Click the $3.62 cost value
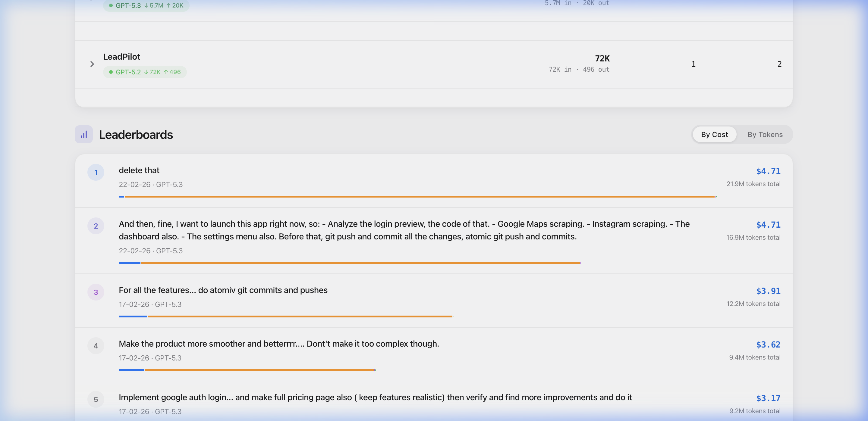The image size is (868, 421). 768,345
